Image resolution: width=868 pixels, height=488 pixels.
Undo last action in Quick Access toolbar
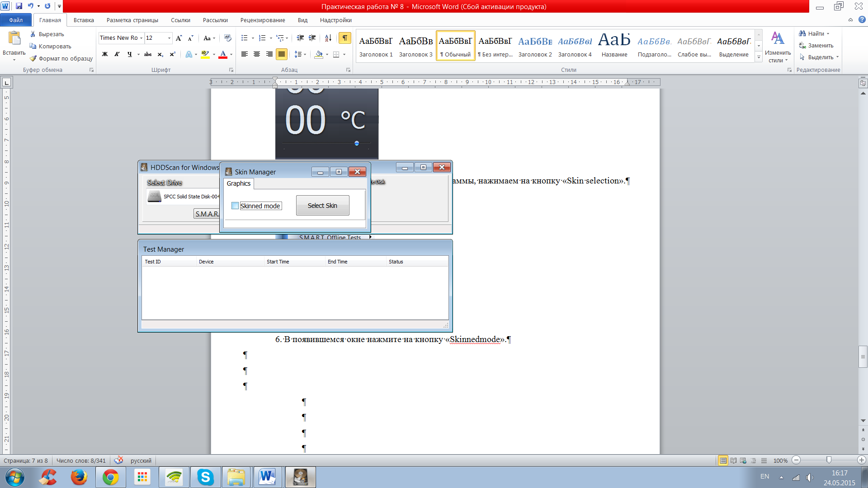[x=30, y=6]
